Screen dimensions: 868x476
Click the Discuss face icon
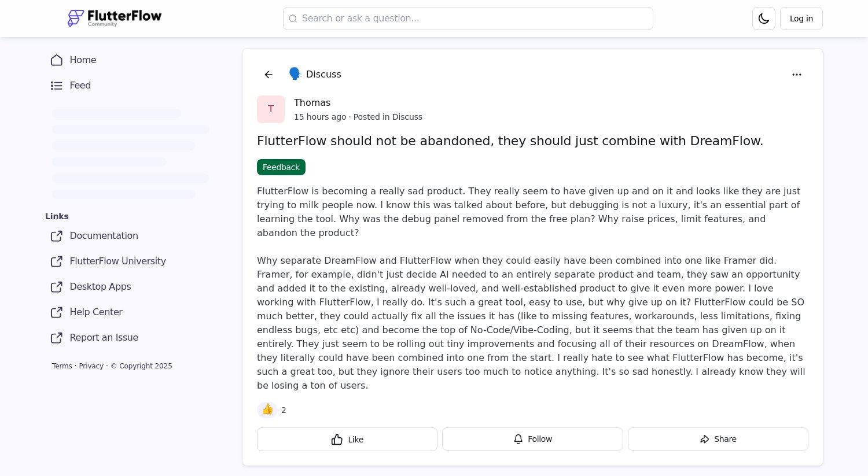pos(295,73)
